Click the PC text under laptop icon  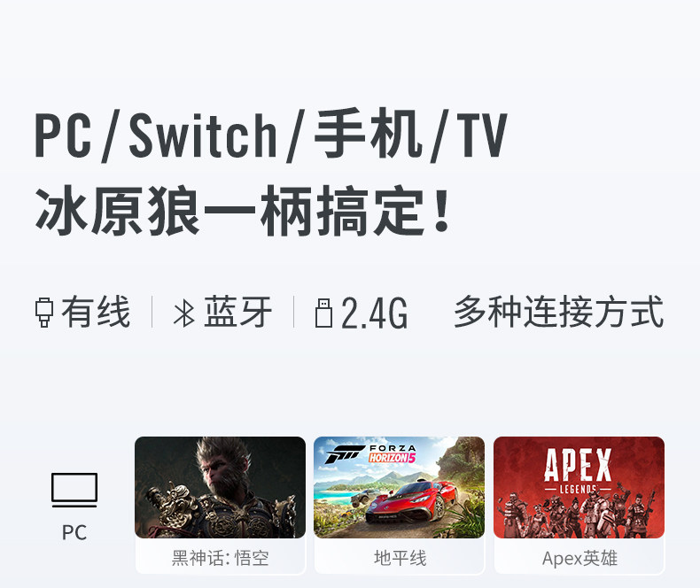tap(74, 533)
